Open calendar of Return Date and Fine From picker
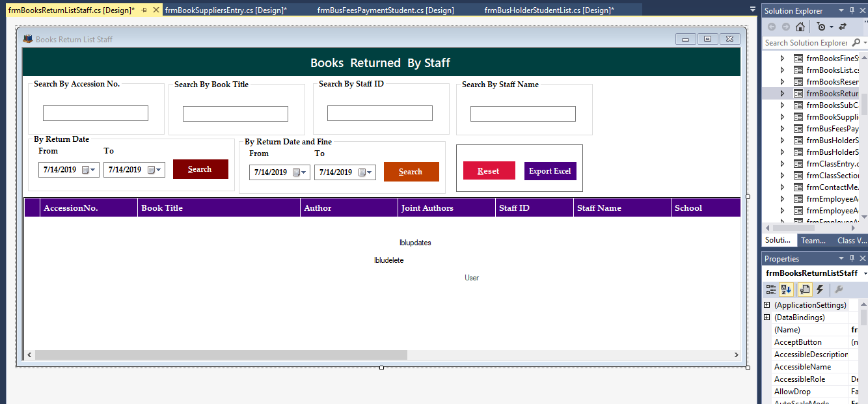This screenshot has width=868, height=404. coord(300,172)
